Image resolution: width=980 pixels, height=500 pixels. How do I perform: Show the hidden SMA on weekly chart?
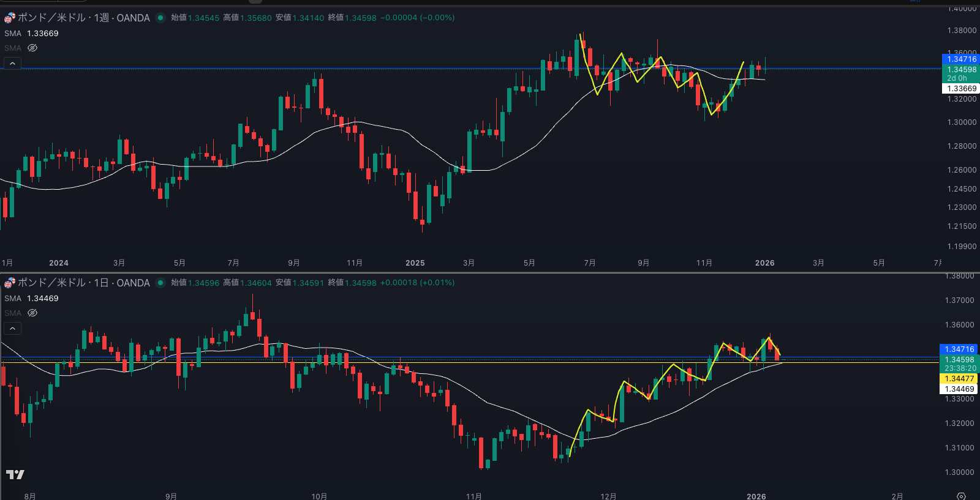coord(32,48)
